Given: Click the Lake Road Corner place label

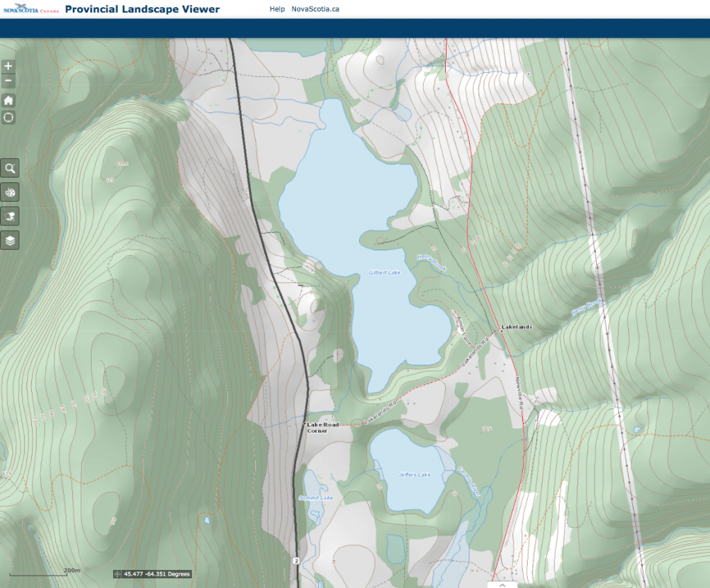Looking at the screenshot, I should pyautogui.click(x=322, y=427).
